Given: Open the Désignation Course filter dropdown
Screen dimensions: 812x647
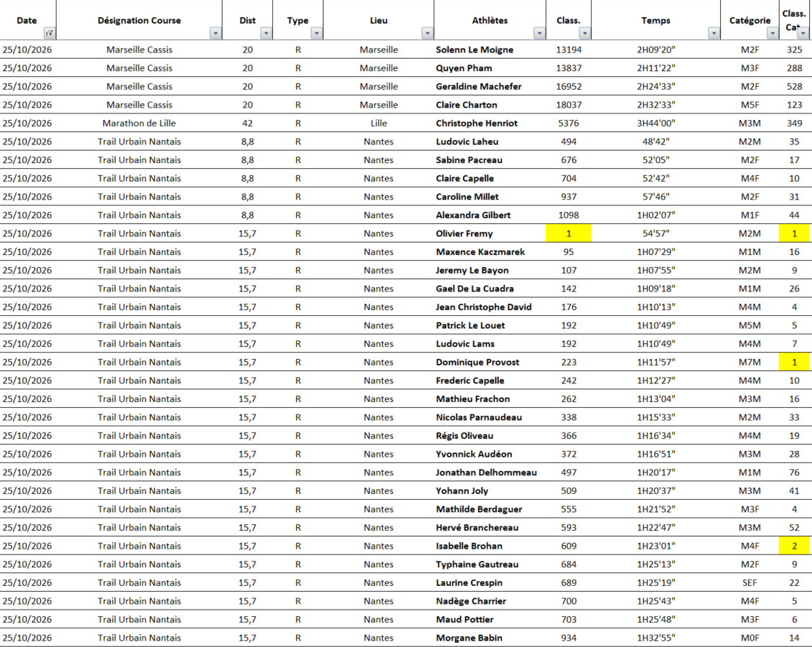Looking at the screenshot, I should [215, 33].
